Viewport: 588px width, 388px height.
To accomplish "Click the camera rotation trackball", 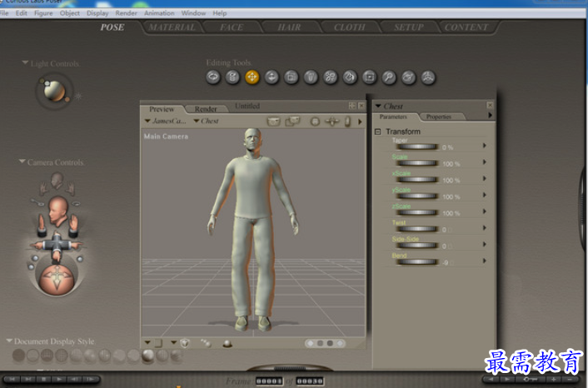I will (57, 280).
